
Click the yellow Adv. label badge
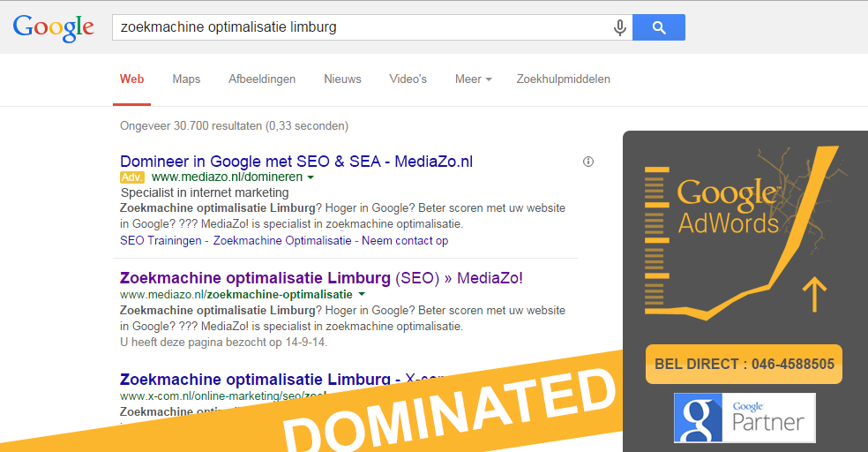point(131,177)
